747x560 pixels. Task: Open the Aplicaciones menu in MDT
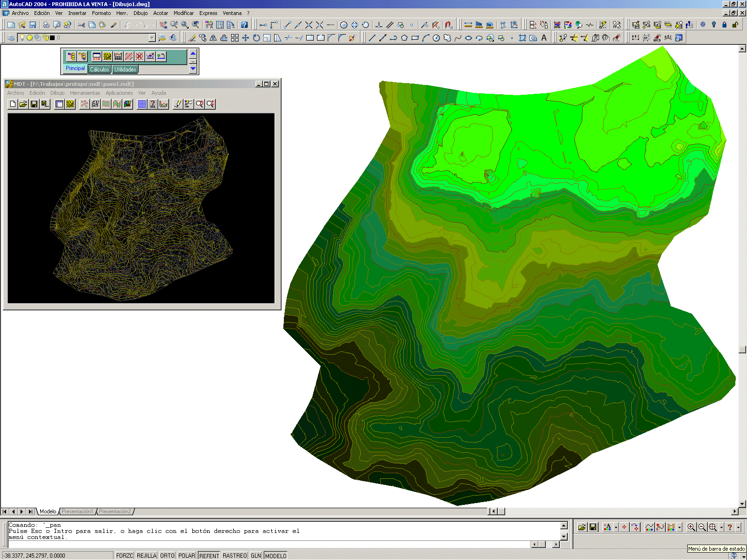(119, 93)
